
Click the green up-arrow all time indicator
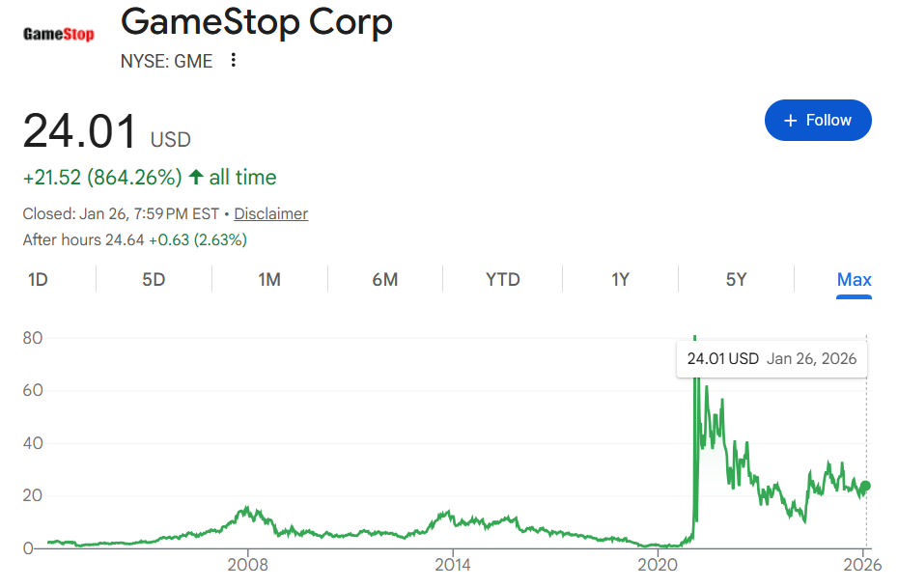[196, 178]
